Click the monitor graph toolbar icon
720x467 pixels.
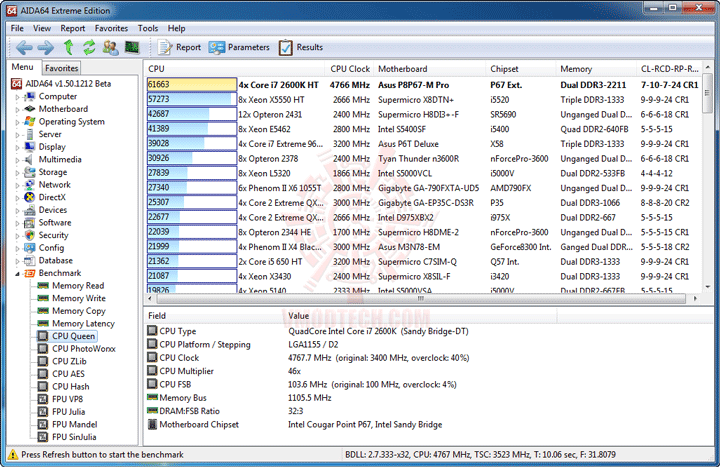pos(132,47)
